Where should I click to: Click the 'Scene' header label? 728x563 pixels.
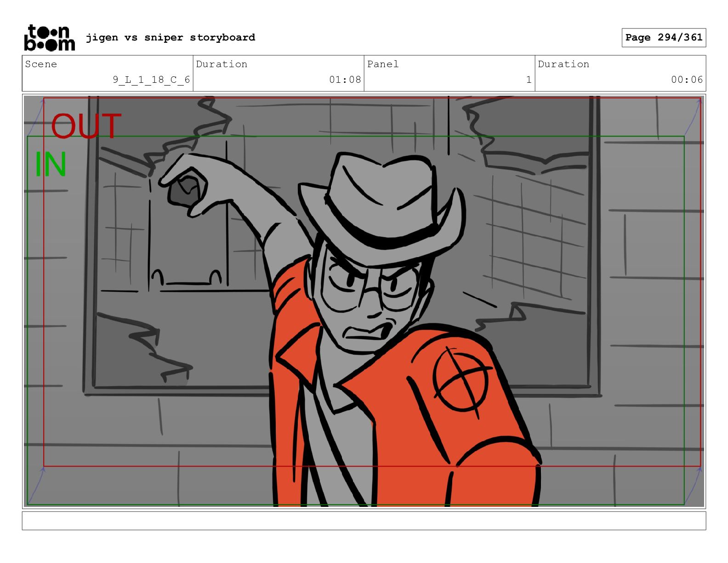(41, 64)
